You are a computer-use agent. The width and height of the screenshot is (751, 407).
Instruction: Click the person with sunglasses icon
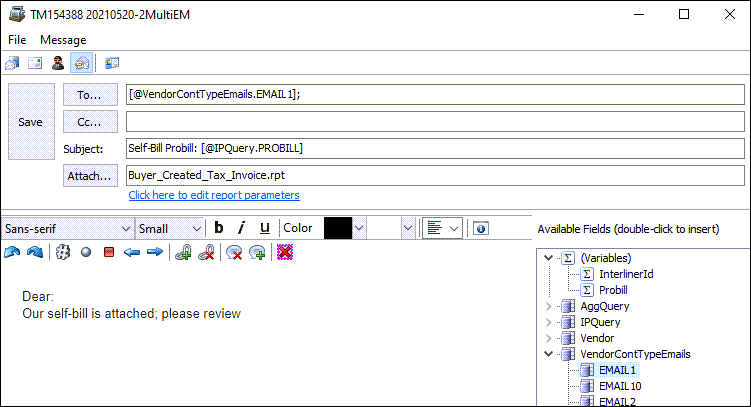click(x=58, y=63)
